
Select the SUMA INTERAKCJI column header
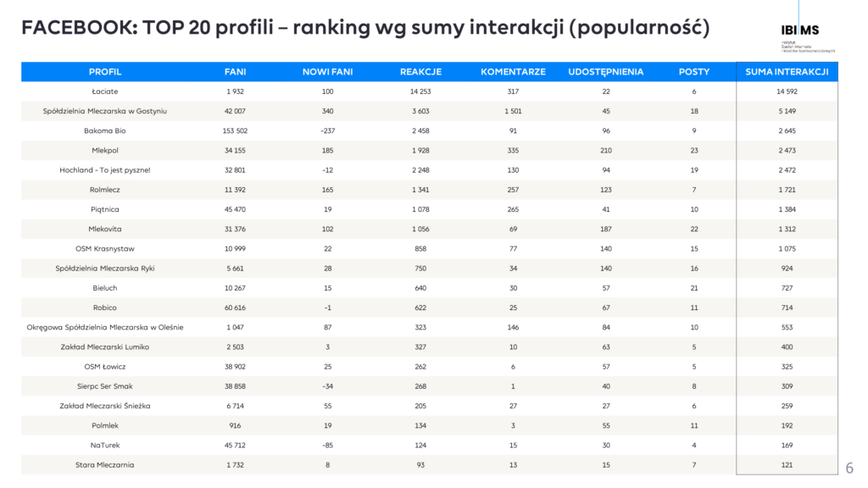[787, 72]
